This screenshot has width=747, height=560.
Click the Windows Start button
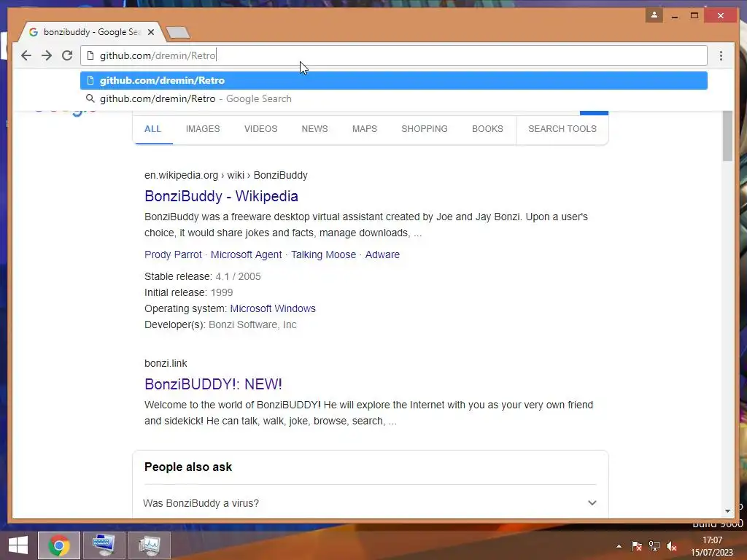click(18, 545)
